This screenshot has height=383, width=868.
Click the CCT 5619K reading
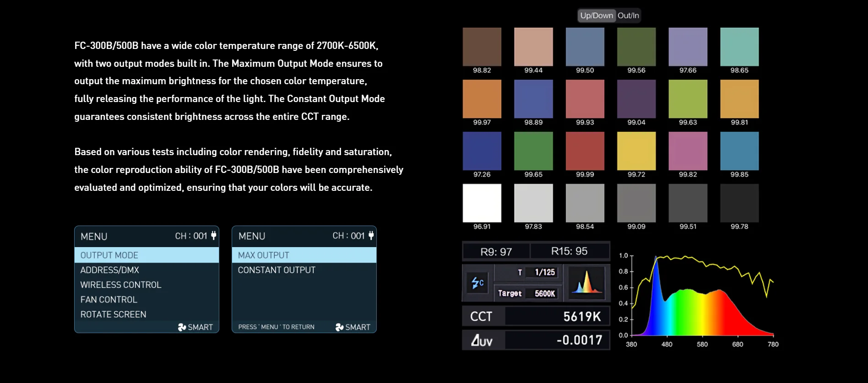582,316
